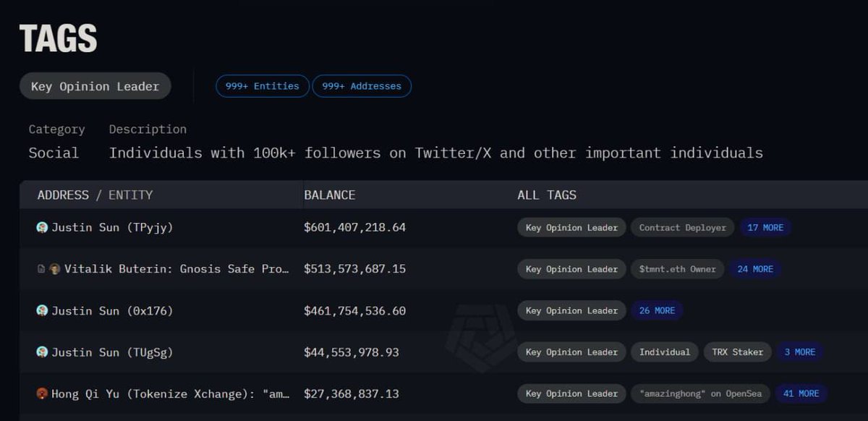The image size is (868, 421).
Task: Open Vitalik Buterin: Gnosis Safe address
Action: point(176,269)
